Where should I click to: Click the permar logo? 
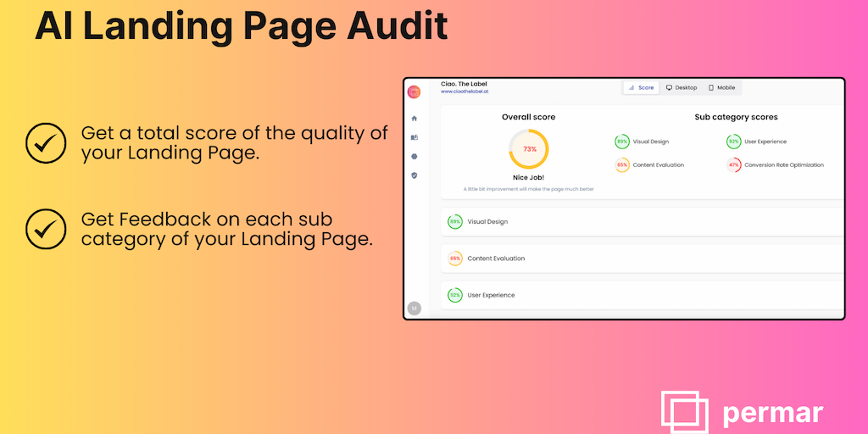point(742,413)
